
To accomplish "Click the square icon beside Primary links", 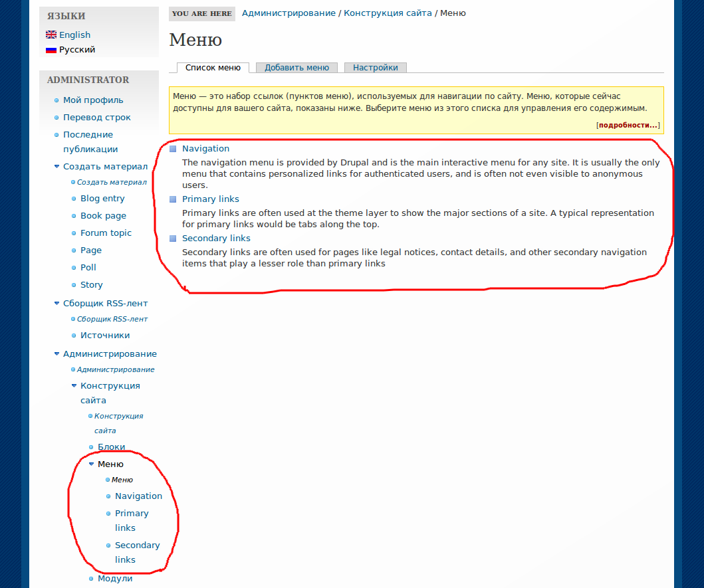I will coord(174,198).
